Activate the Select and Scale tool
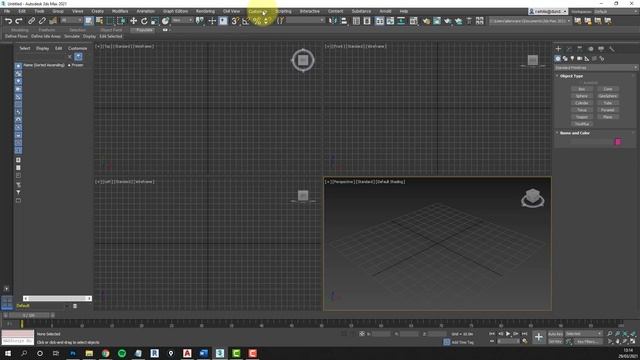The height and width of the screenshot is (360, 640). tap(154, 21)
